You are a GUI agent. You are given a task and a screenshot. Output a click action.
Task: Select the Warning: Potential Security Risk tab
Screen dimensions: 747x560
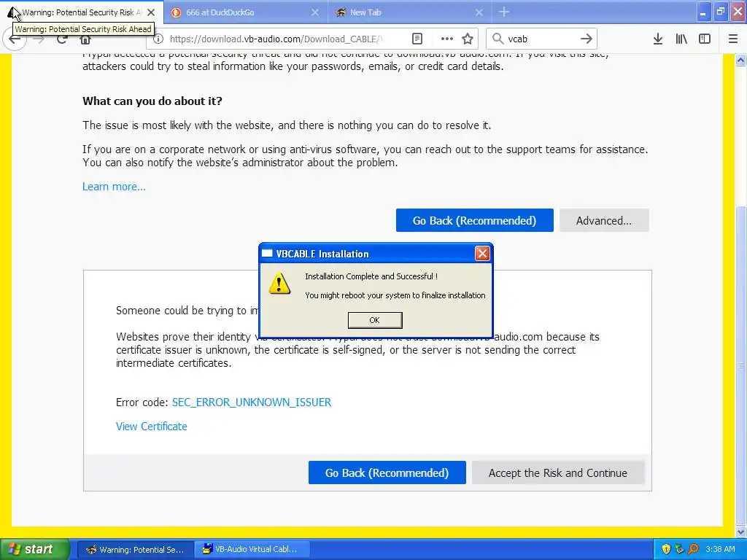82,12
